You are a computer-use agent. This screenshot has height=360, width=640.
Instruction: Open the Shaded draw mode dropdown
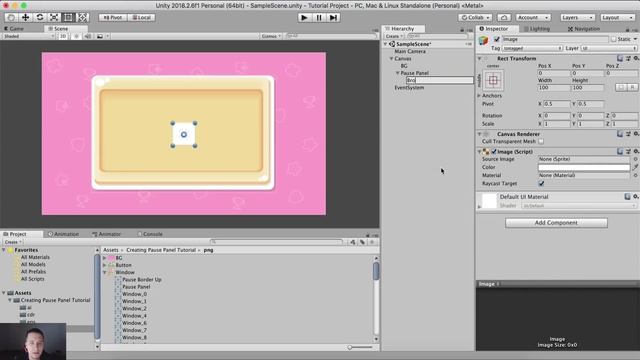click(28, 36)
